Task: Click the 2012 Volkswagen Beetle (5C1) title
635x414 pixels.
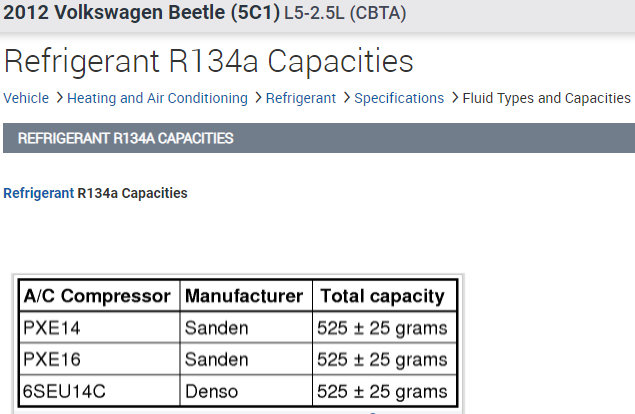Action: pos(142,16)
